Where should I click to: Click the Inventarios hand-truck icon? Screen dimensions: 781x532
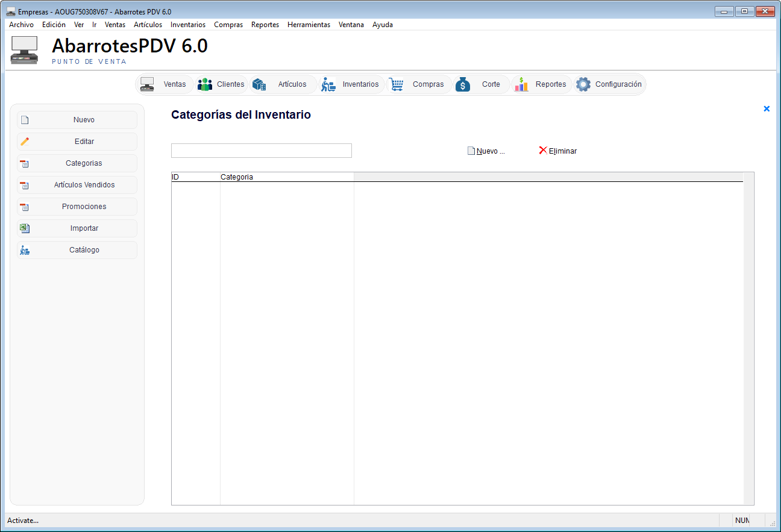pyautogui.click(x=328, y=84)
